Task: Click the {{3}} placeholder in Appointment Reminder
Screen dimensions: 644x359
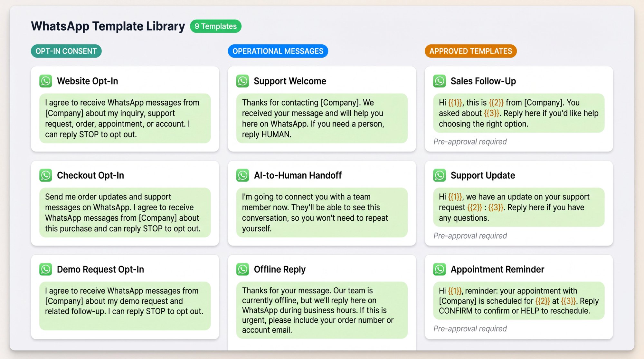Action: [x=568, y=301]
